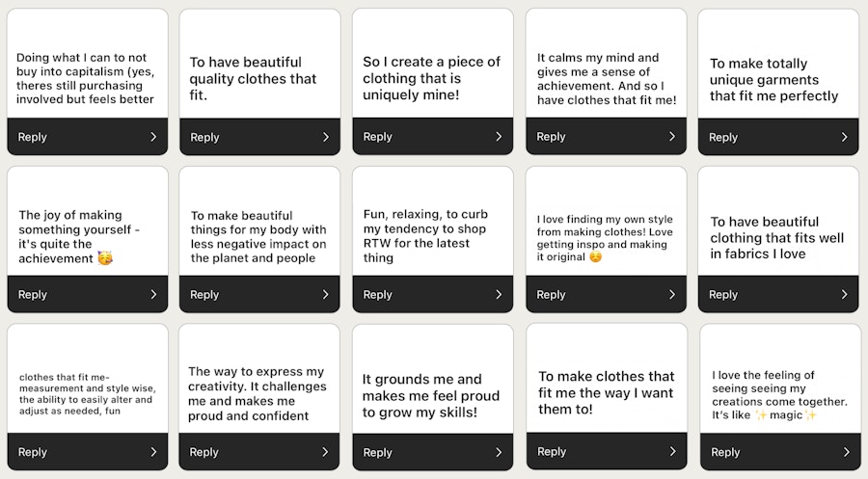868x479 pixels.
Task: Open chevron arrow on 'uniquely mine' card
Action: pos(499,137)
